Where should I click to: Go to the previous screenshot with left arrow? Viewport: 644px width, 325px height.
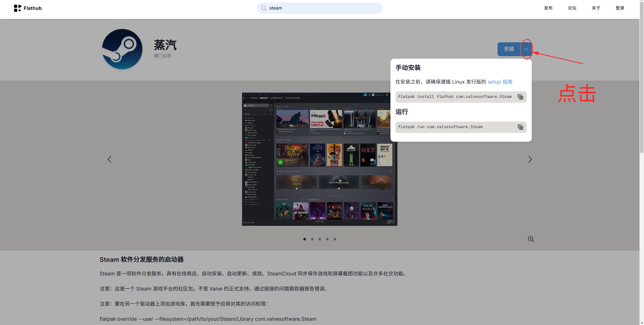[x=109, y=159]
